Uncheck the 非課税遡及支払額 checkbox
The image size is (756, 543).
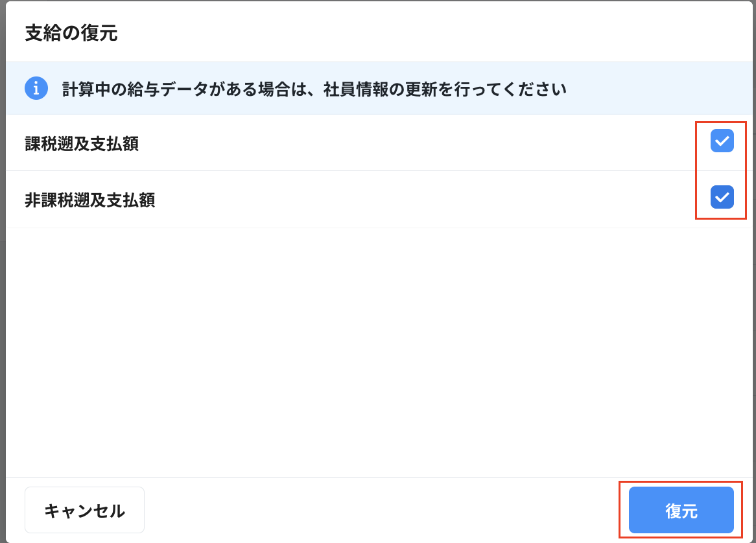[x=722, y=197]
